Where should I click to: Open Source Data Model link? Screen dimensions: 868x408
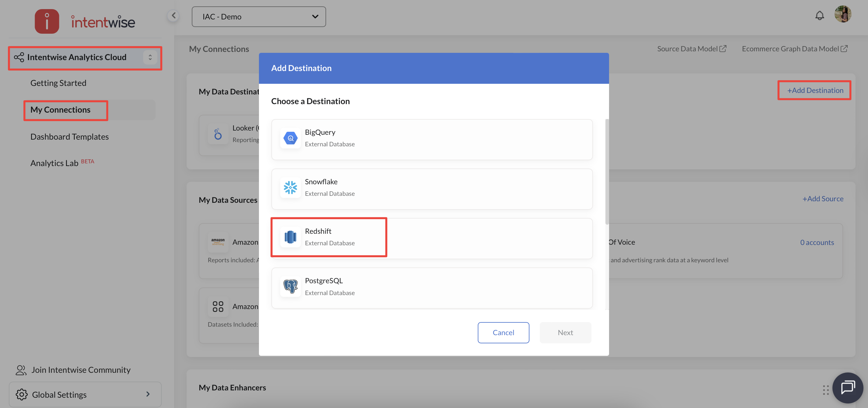tap(691, 49)
